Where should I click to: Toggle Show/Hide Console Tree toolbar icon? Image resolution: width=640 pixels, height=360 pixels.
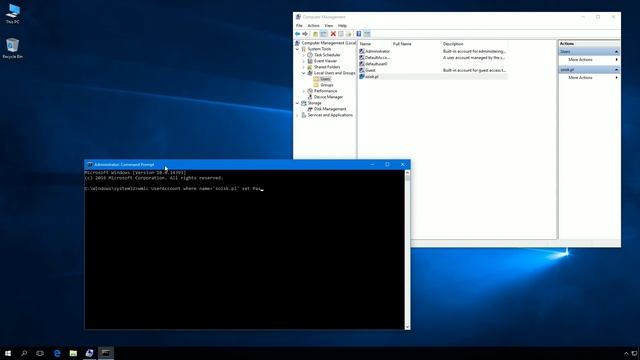323,34
